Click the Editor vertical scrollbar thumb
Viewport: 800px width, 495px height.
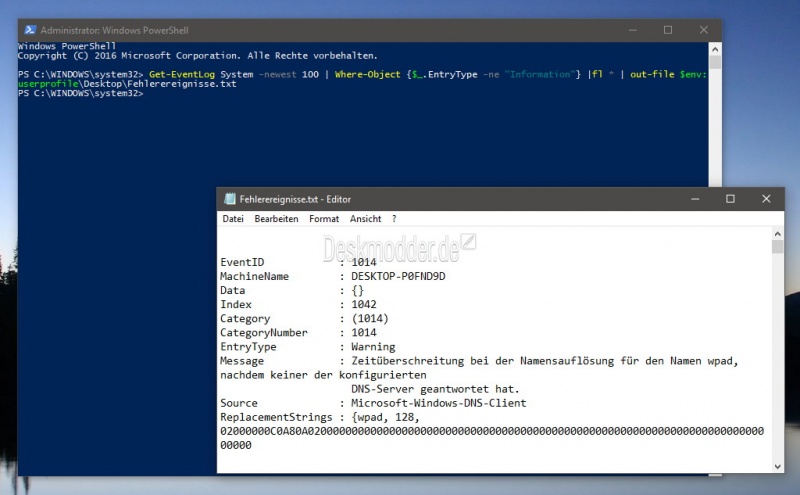coord(778,247)
